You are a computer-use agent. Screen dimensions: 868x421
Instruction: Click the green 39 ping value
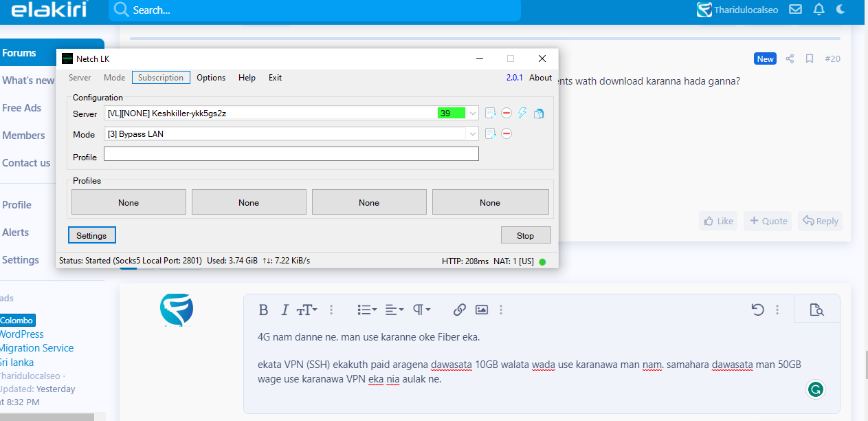pos(452,113)
